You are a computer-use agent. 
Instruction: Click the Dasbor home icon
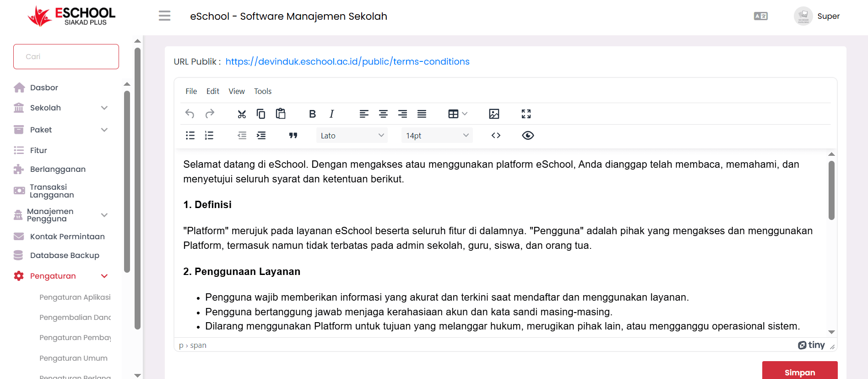tap(19, 88)
